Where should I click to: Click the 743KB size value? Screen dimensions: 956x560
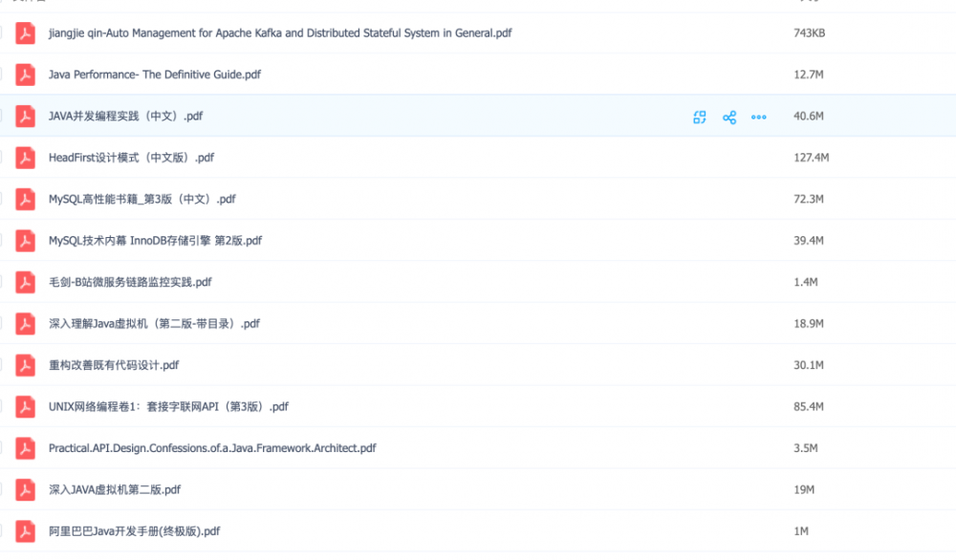click(809, 32)
